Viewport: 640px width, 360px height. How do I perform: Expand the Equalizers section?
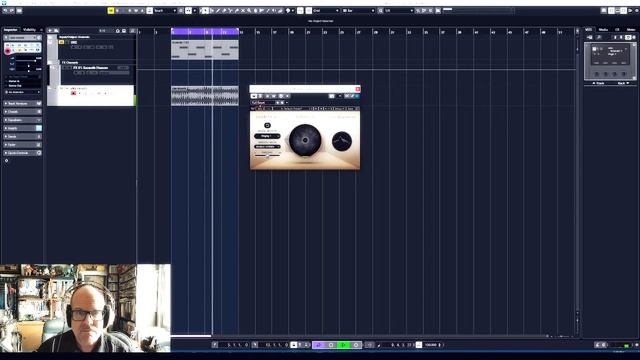tap(22, 120)
